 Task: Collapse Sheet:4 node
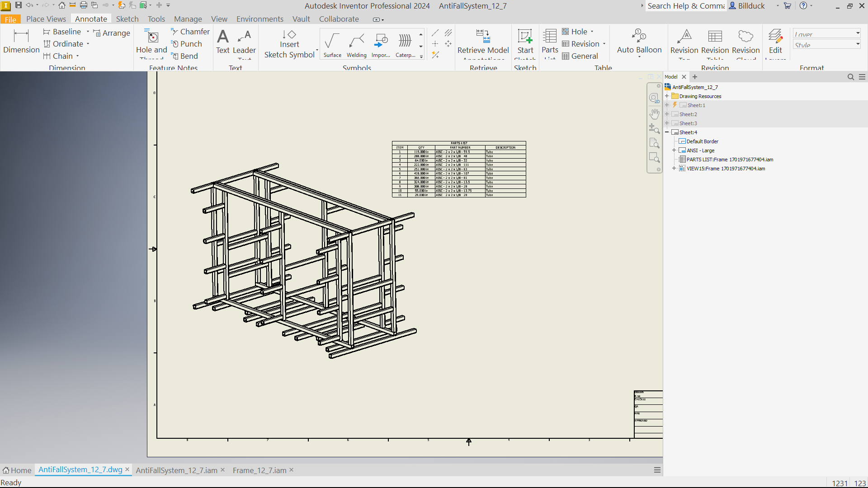tap(667, 132)
